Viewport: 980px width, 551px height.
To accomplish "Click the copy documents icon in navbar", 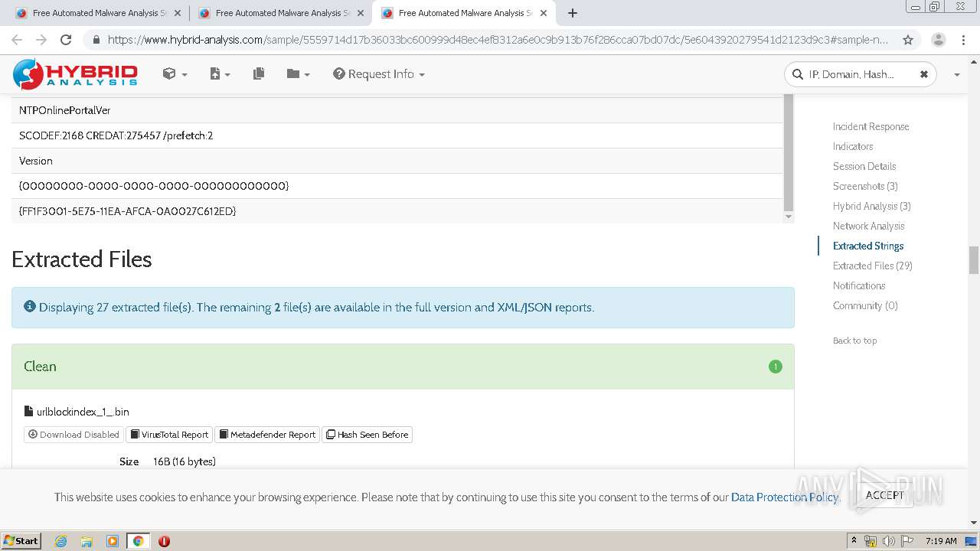I will [x=259, y=73].
